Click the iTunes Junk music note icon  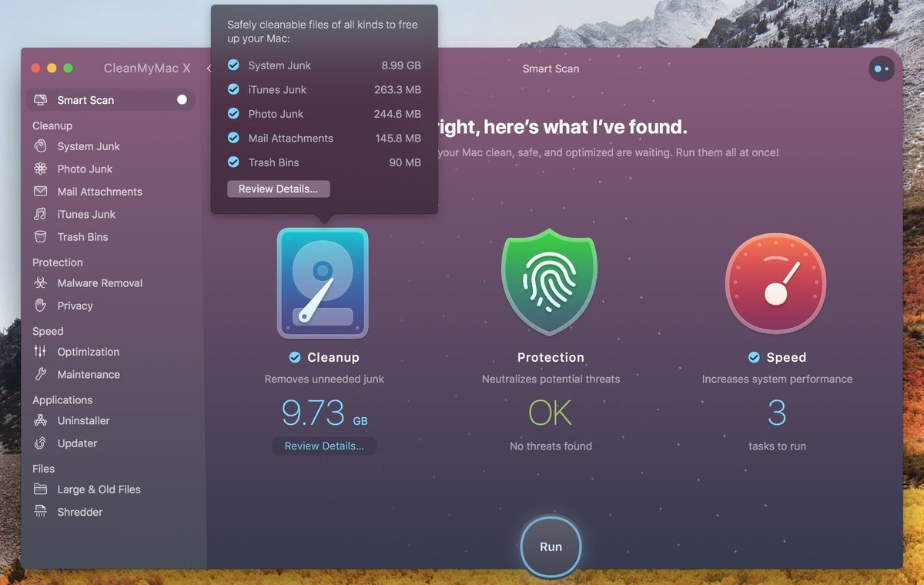tap(41, 214)
